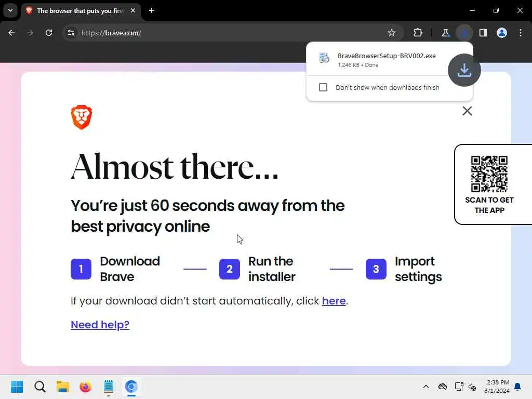Check 'Don't show when downloads finish'
The height and width of the screenshot is (399, 532).
pos(323,87)
